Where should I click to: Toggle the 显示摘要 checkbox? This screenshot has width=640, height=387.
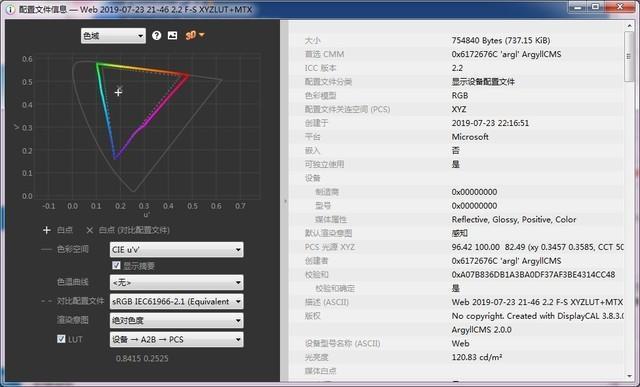click(116, 266)
